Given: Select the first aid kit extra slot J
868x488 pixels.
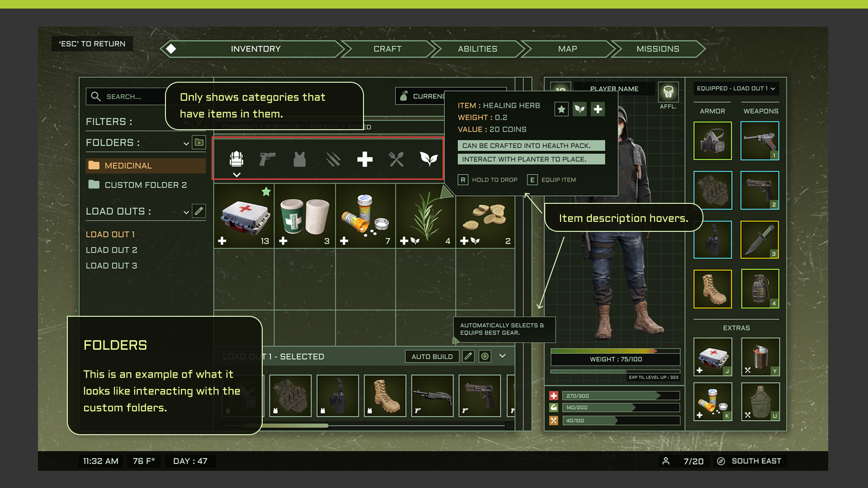Looking at the screenshot, I should [712, 357].
